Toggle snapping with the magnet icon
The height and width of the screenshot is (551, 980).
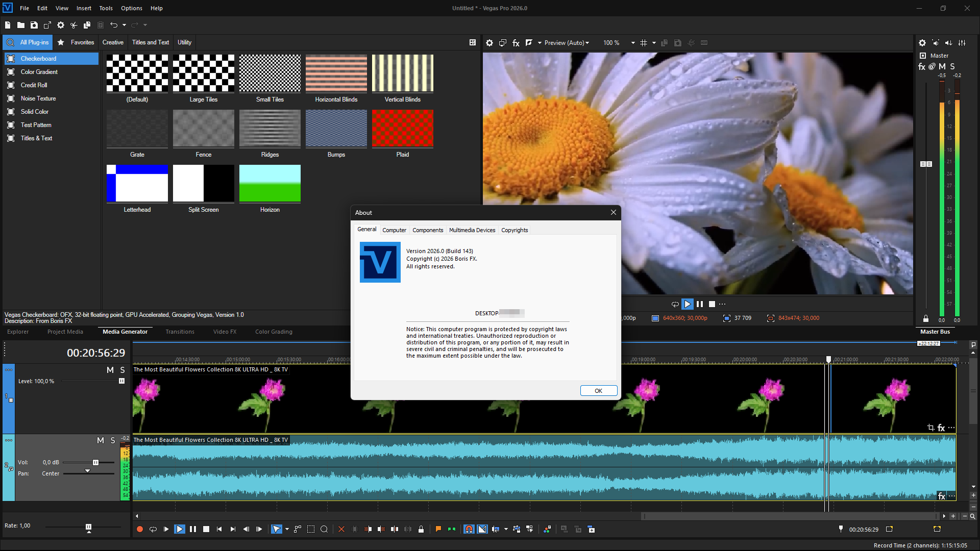click(469, 530)
